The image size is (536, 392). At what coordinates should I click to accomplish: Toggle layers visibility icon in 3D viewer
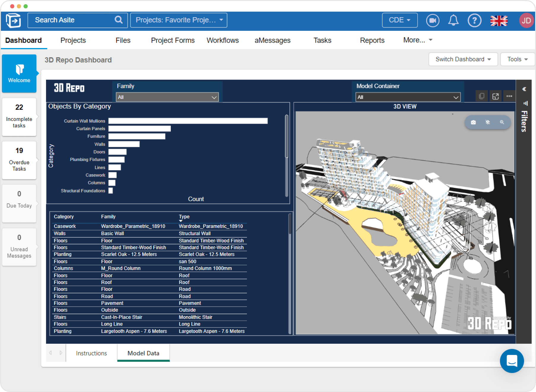click(488, 122)
